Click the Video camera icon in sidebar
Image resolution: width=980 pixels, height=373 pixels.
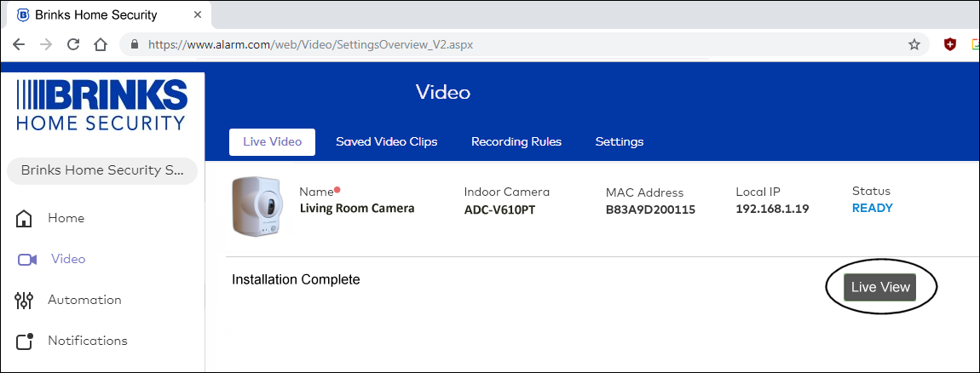[x=27, y=259]
